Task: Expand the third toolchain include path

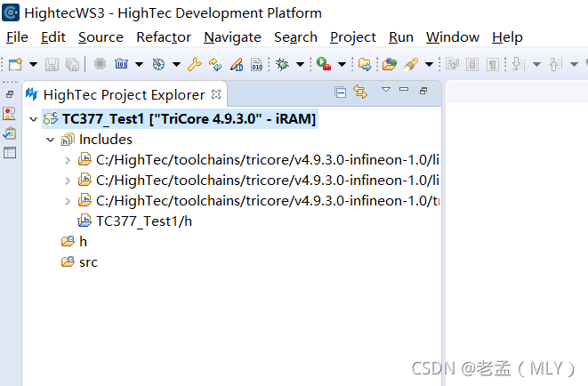Action: [x=68, y=202]
